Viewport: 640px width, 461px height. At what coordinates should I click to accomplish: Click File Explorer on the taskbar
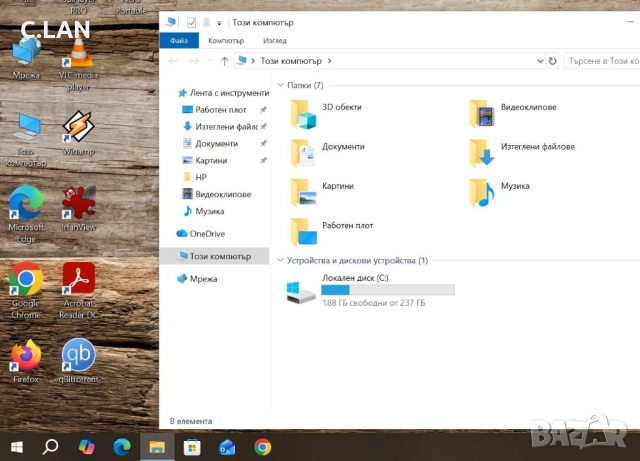coord(157,447)
